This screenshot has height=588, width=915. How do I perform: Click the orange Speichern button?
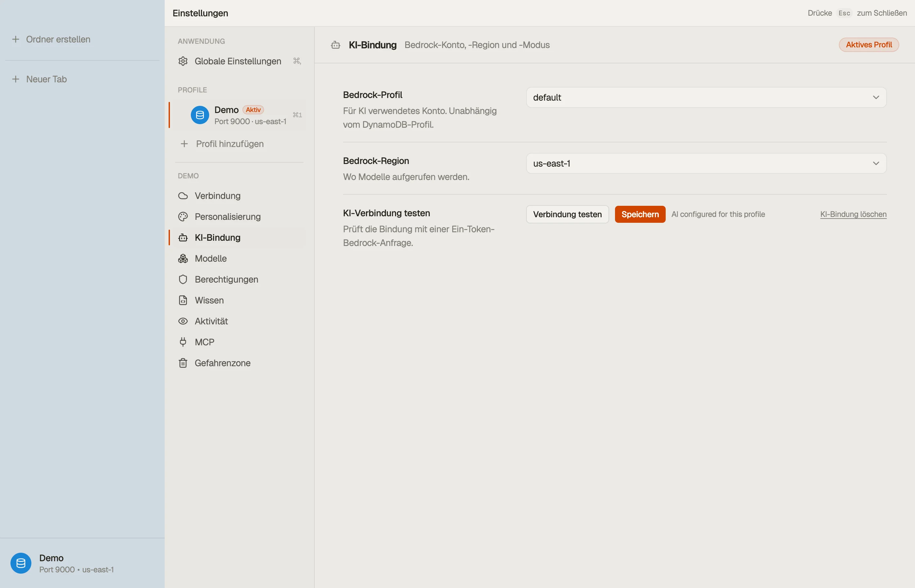[640, 214]
